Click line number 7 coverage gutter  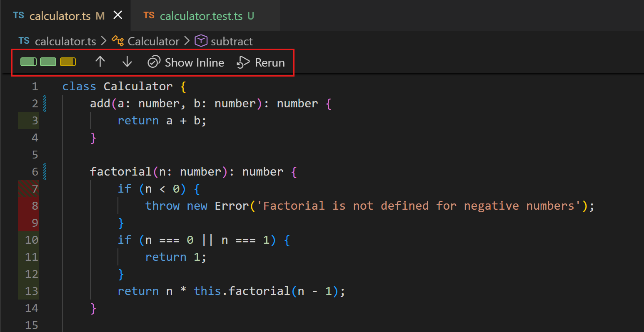tap(28, 188)
